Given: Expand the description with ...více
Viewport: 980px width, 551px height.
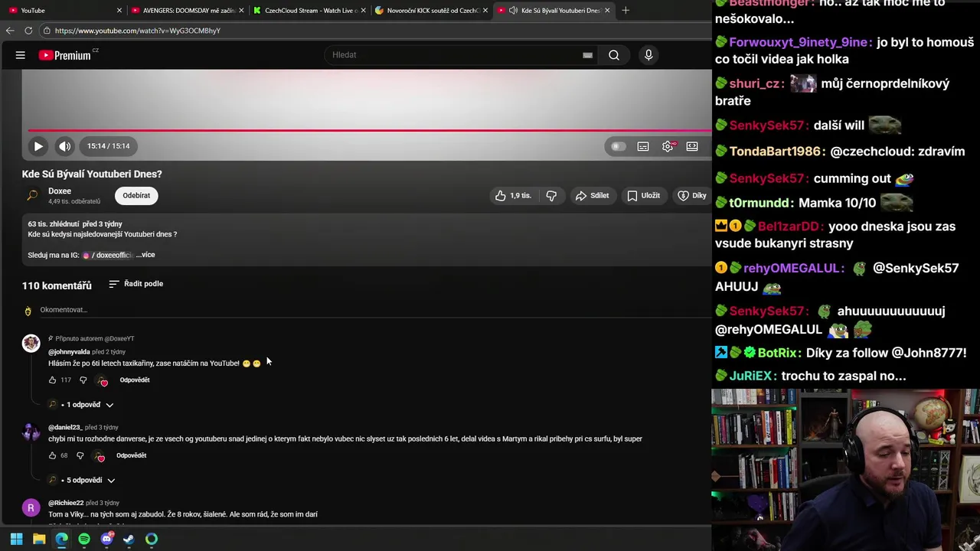Looking at the screenshot, I should (x=145, y=255).
